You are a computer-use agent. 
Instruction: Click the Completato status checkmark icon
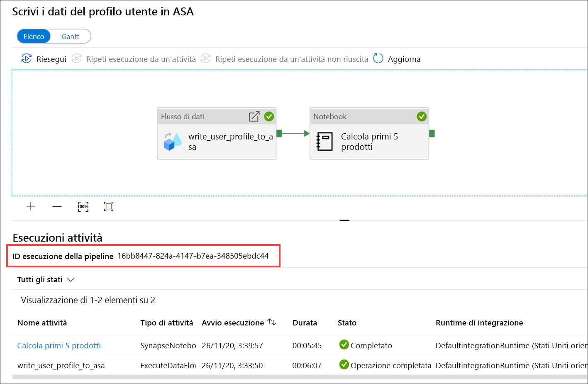pyautogui.click(x=344, y=345)
